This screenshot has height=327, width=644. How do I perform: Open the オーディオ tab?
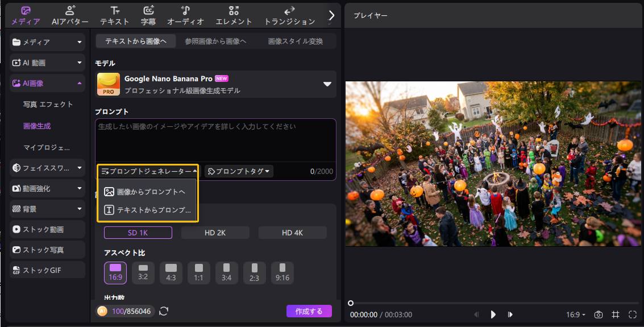pyautogui.click(x=185, y=15)
